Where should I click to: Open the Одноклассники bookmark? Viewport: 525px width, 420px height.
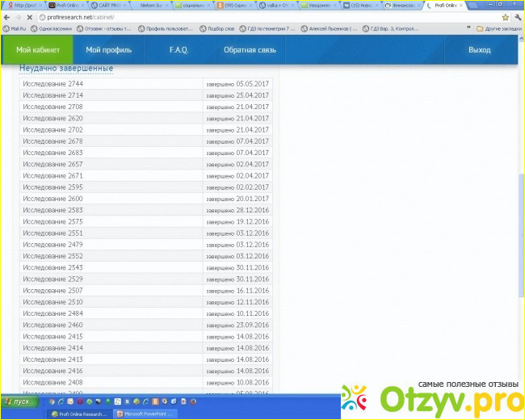click(x=53, y=28)
